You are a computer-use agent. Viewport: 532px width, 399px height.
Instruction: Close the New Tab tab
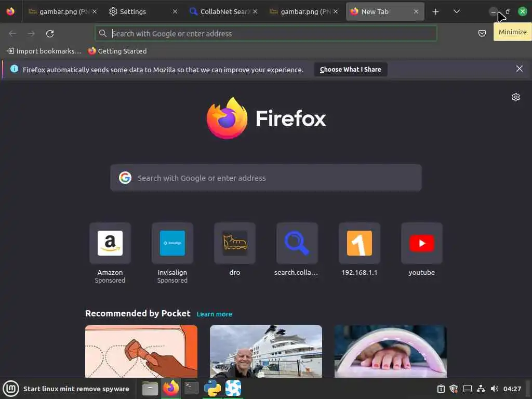tap(416, 11)
